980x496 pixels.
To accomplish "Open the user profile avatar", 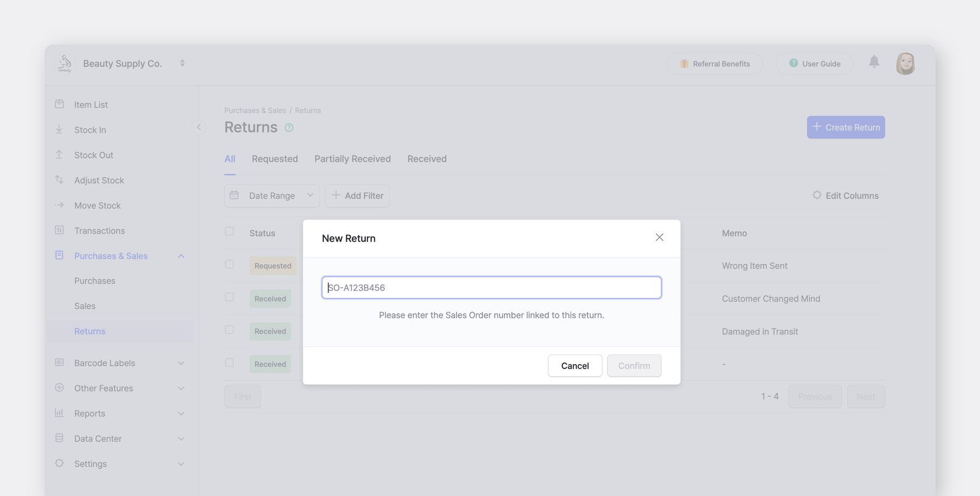I will (905, 64).
